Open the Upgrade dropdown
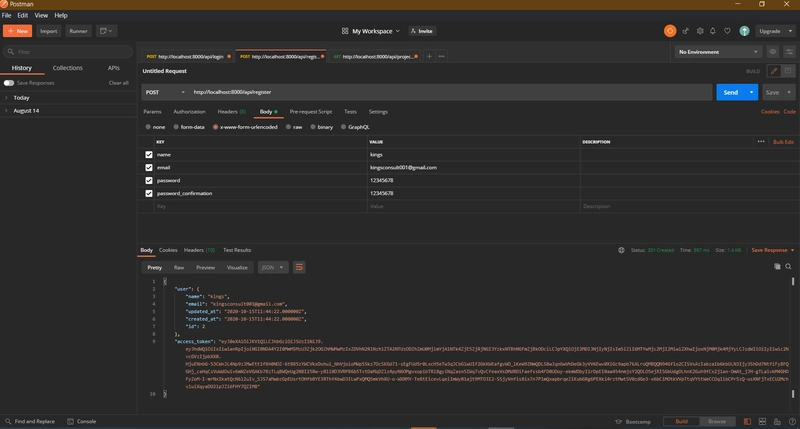 (x=775, y=31)
